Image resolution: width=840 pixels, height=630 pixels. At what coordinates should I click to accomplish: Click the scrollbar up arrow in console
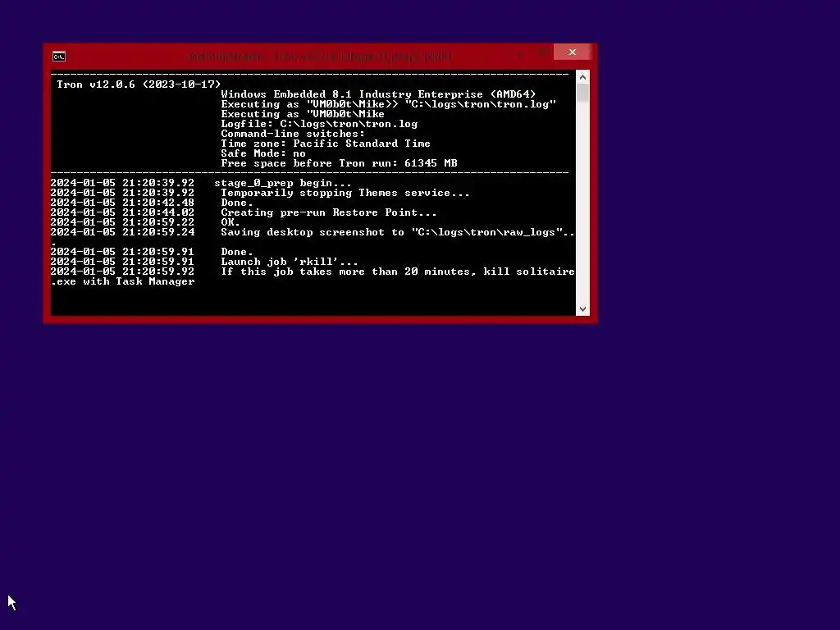pos(583,78)
